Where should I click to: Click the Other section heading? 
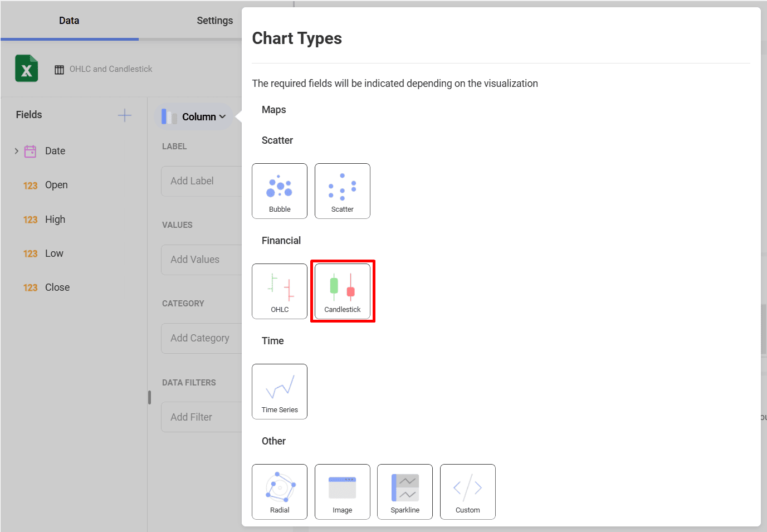(x=273, y=441)
